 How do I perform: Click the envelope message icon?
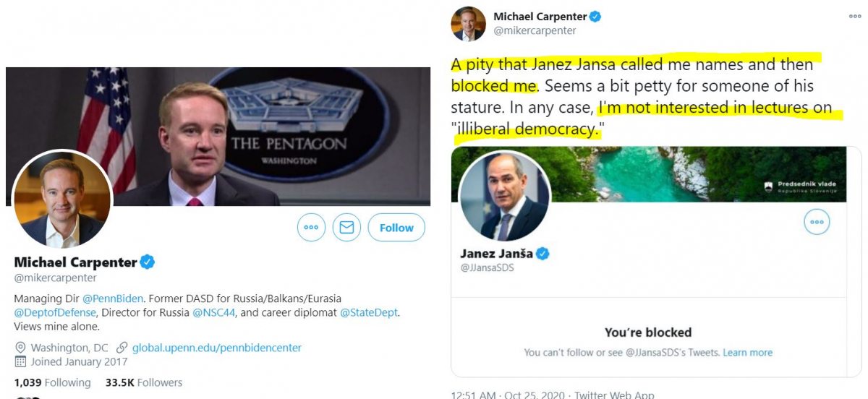click(x=346, y=228)
